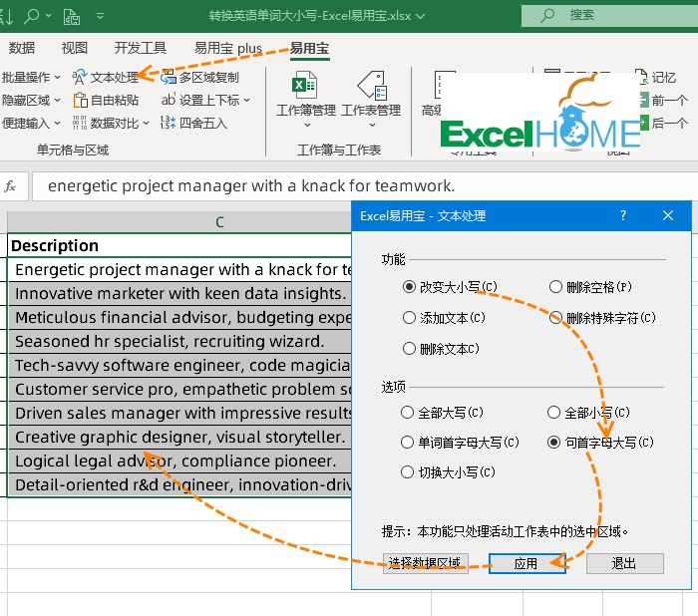
Task: Click the 选择数据区域 button
Action: (x=425, y=563)
